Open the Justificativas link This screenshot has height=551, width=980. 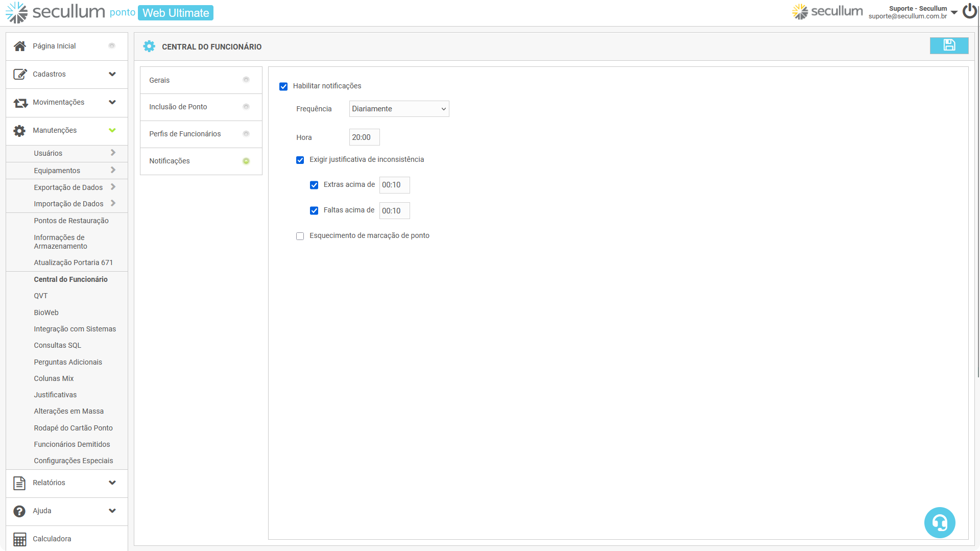pos(55,395)
